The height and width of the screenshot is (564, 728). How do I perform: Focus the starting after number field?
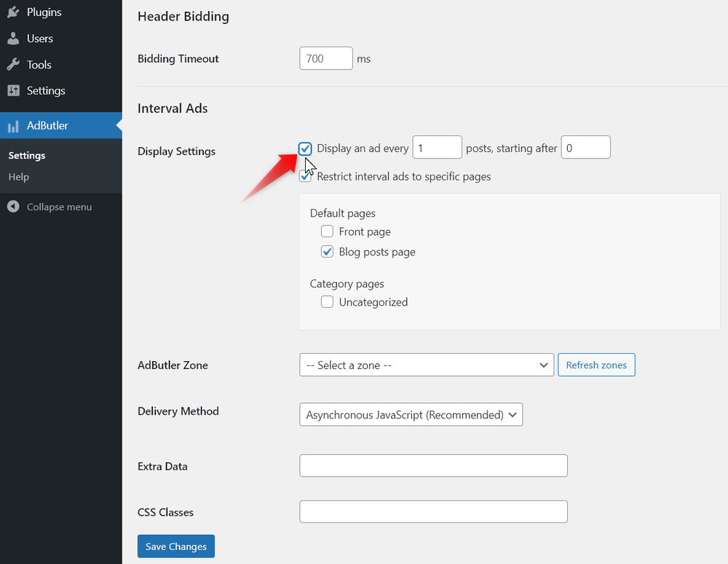tap(585, 147)
